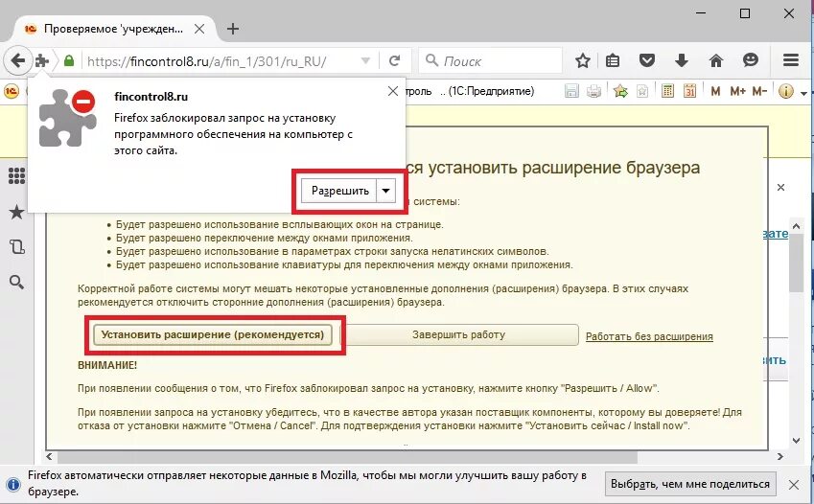Click Установить расширение (рекомендуется) button
814x504 pixels.
tap(212, 334)
